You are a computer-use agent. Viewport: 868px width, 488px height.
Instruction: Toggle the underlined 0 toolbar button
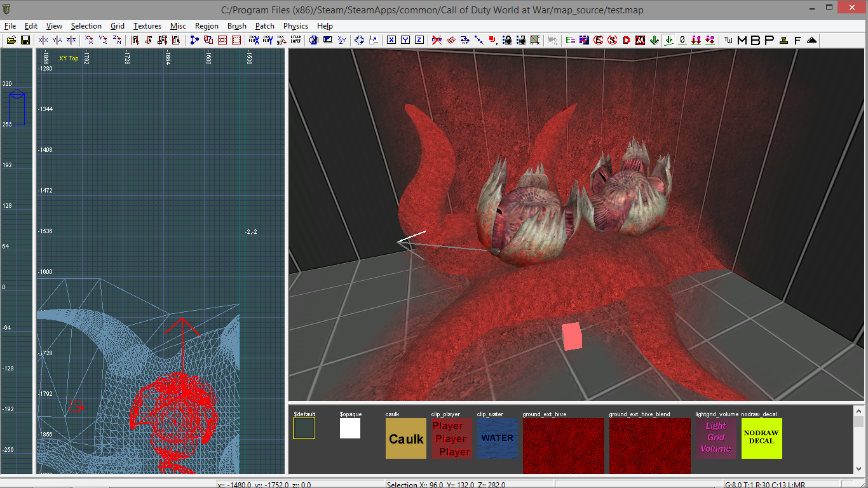(x=682, y=40)
